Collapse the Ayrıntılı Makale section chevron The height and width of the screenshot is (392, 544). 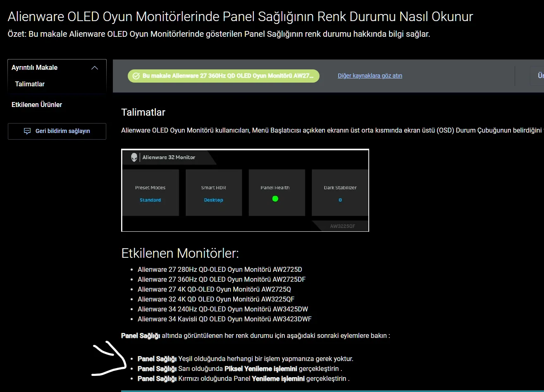(x=95, y=68)
